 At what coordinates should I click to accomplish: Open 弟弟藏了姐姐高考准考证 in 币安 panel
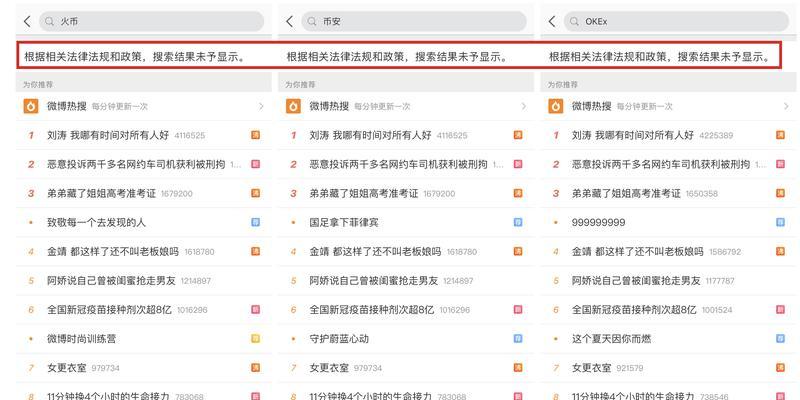(364, 193)
